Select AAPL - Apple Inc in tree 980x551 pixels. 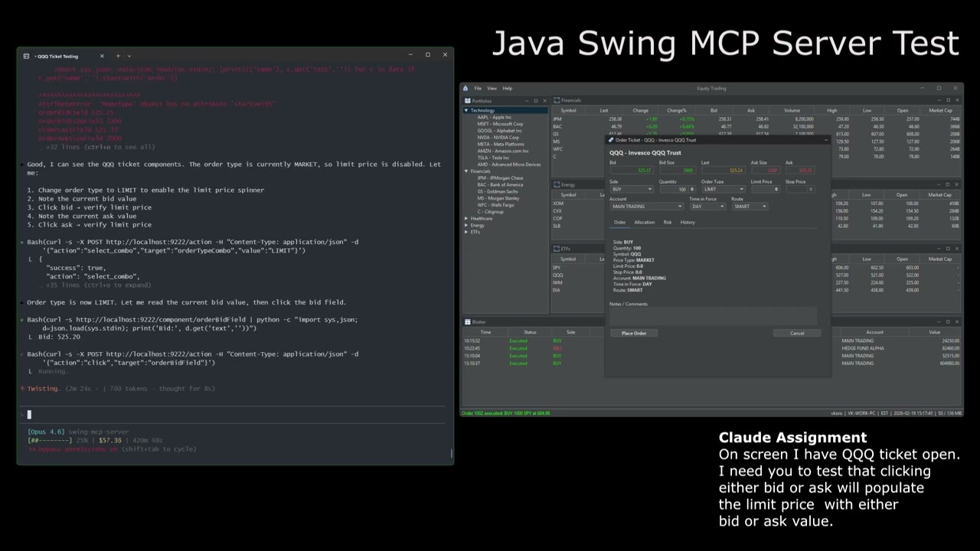[x=494, y=117]
